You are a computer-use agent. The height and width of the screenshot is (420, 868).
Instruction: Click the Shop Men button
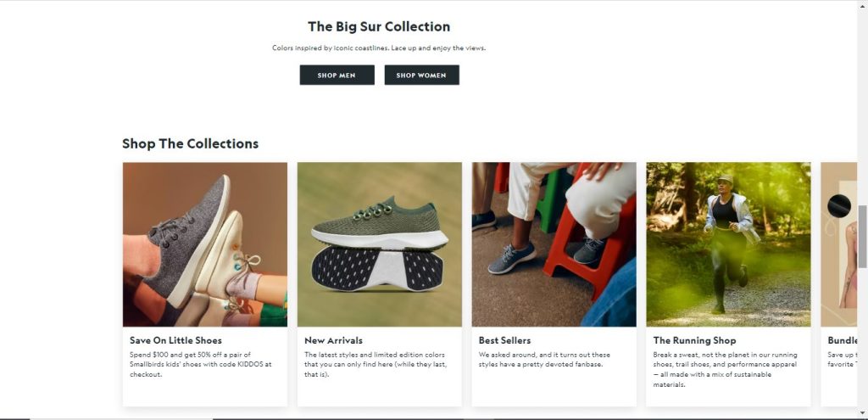pos(337,76)
